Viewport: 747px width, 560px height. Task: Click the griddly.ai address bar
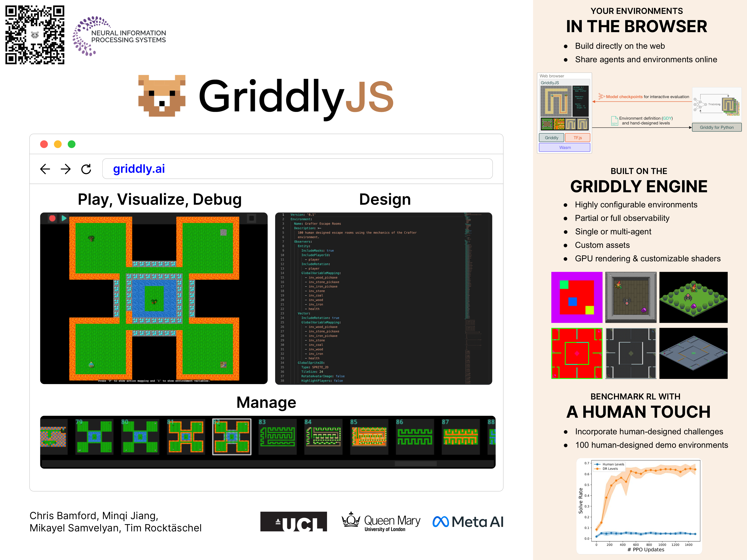[x=297, y=169]
